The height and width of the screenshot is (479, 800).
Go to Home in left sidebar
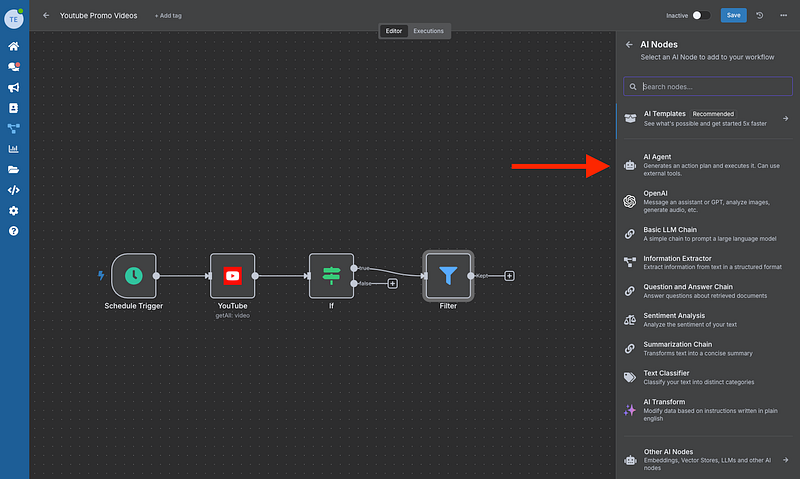click(x=14, y=46)
